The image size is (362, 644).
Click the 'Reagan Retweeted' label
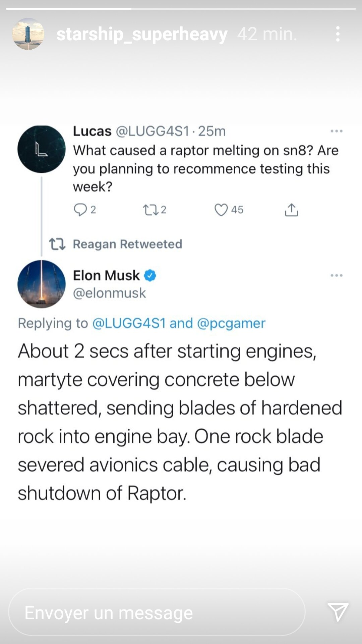pos(127,244)
